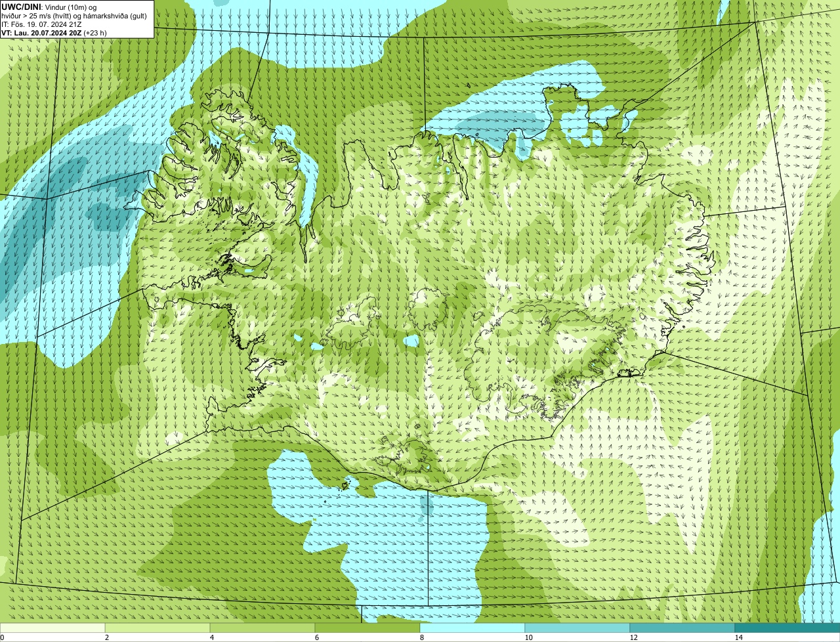Click the legend scale label "14"

point(738,637)
